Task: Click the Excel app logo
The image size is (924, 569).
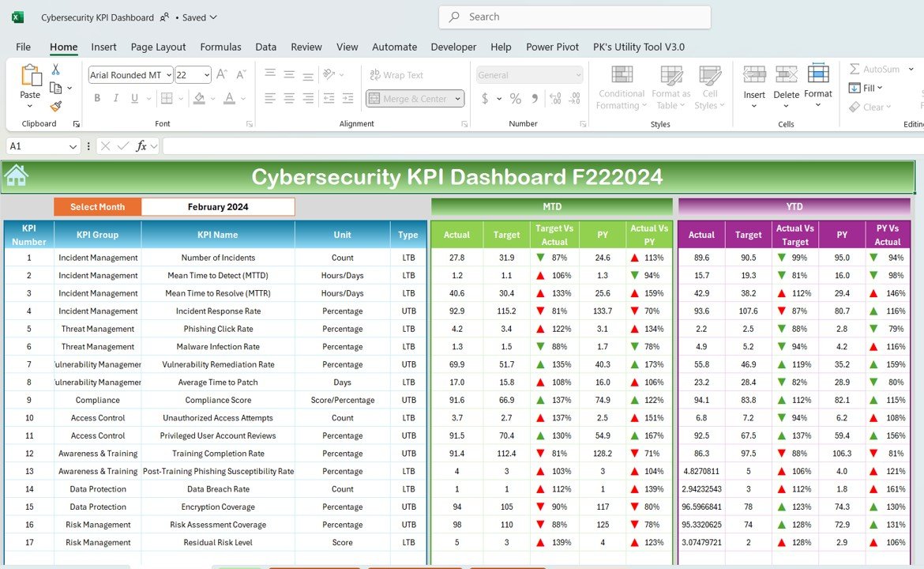Action: pyautogui.click(x=17, y=17)
